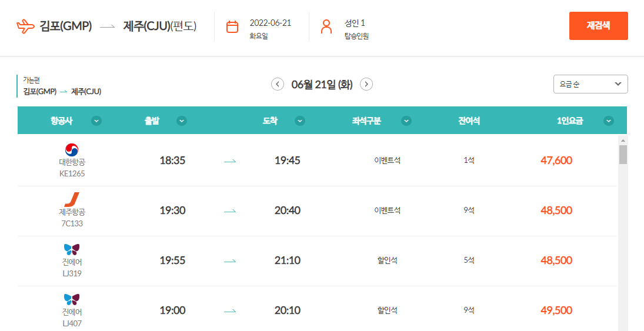Click the arrow icon in 18:35 row
Viewport: 644px width, 331px height.
coord(230,161)
